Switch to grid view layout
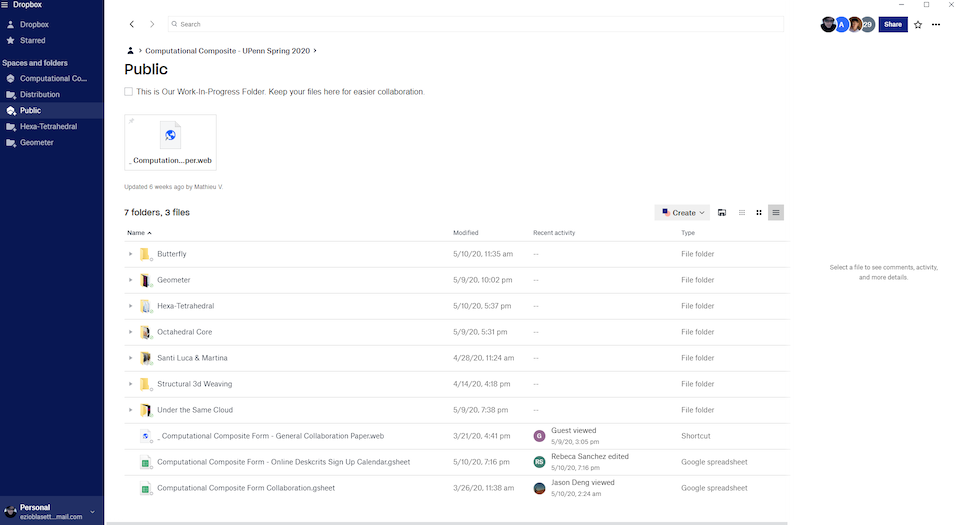The width and height of the screenshot is (960, 525). pos(759,212)
